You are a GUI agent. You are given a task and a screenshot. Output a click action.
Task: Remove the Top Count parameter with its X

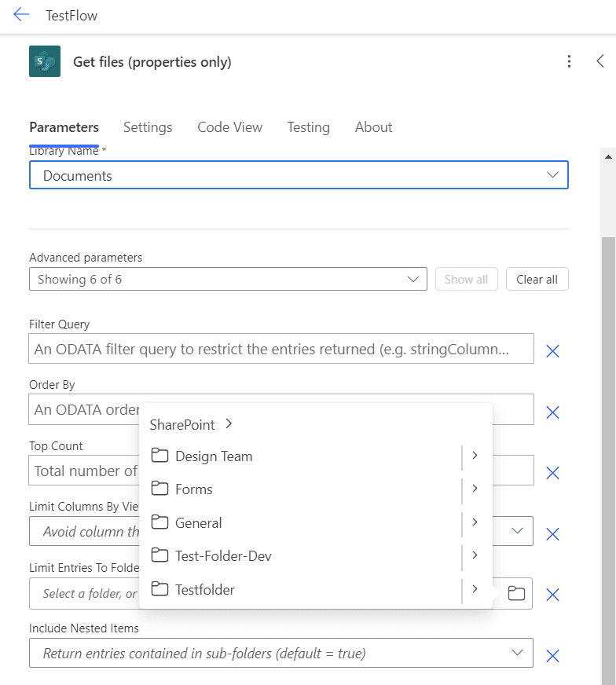tap(552, 473)
